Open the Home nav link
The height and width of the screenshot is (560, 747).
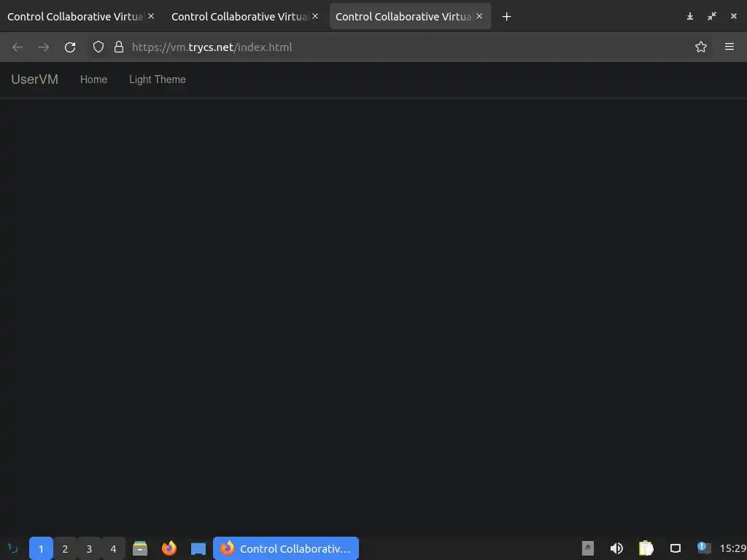(x=93, y=79)
